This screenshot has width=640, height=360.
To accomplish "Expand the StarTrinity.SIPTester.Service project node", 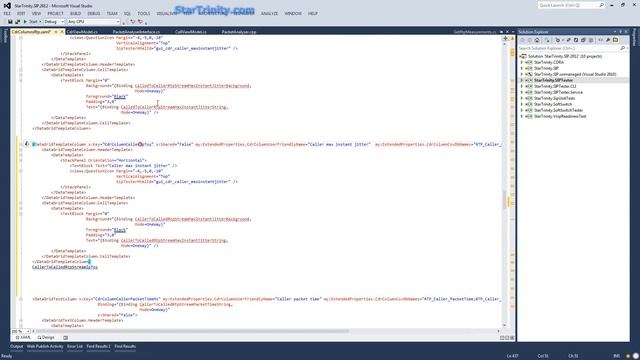I will (522, 92).
